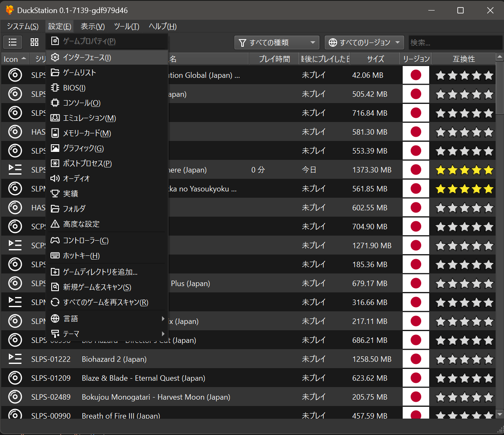
Task: Open the Tools (ツール) menu
Action: [x=127, y=27]
